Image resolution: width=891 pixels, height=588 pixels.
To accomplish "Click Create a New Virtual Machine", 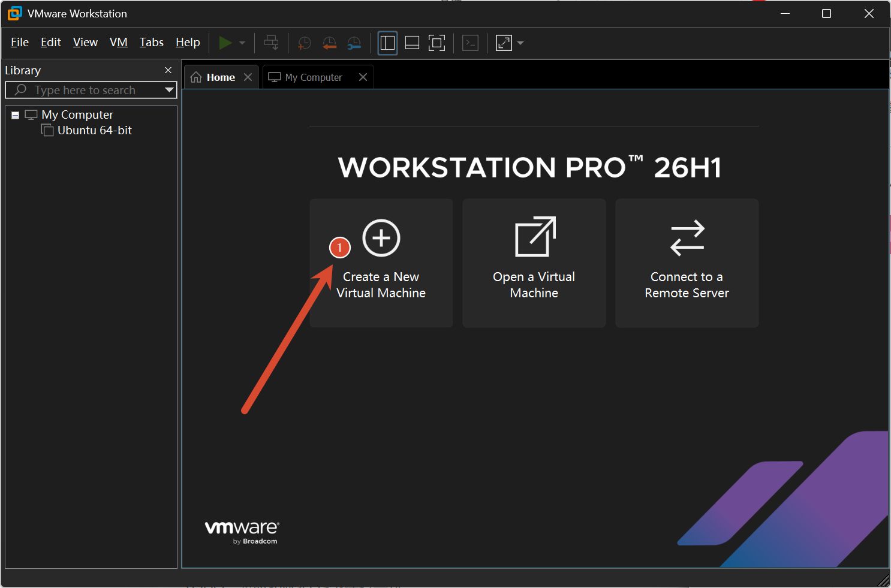I will (x=381, y=263).
